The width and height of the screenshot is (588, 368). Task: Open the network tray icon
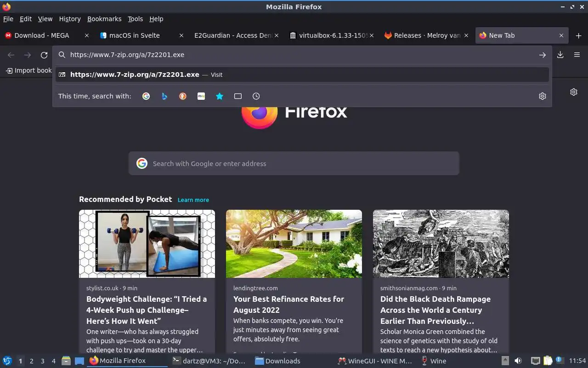[535, 361]
